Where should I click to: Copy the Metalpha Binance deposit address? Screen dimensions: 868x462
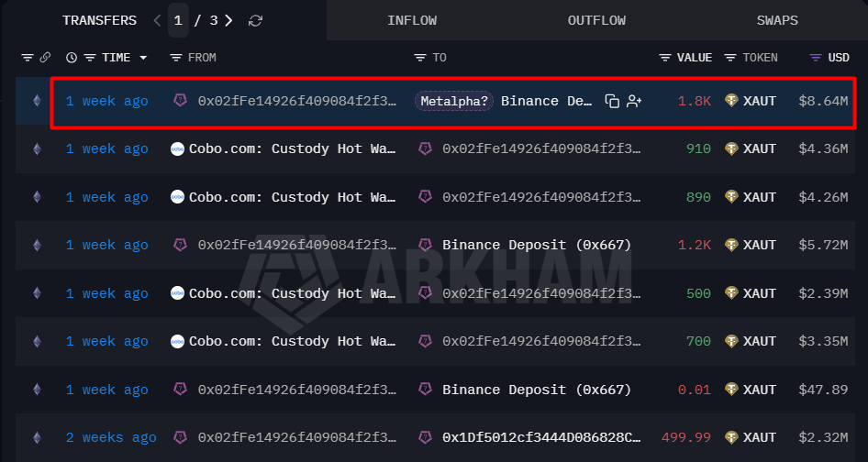[x=612, y=101]
